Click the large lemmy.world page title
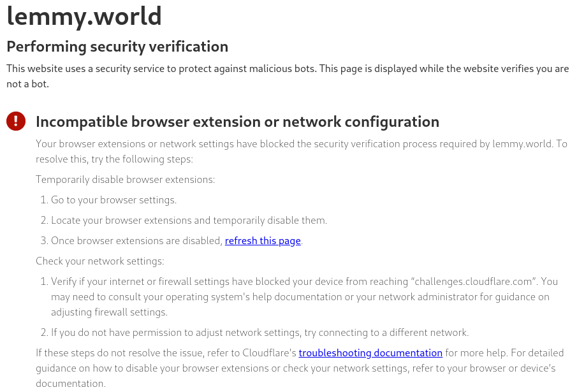This screenshot has width=577, height=392. [84, 16]
